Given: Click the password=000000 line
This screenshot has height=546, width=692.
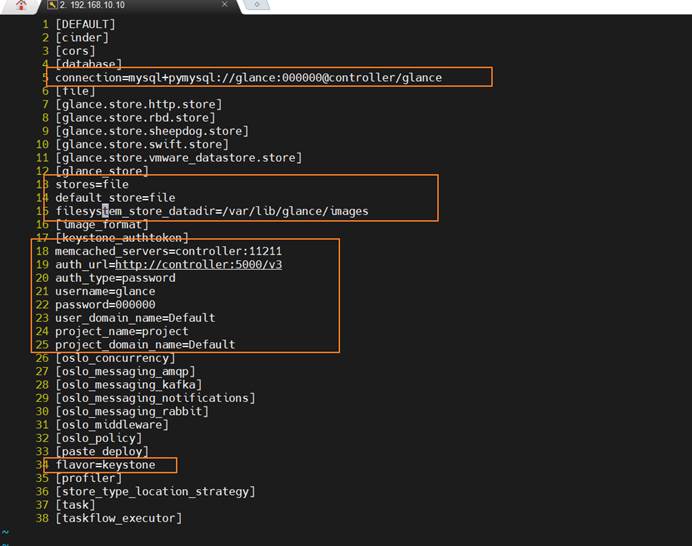Looking at the screenshot, I should pos(105,305).
